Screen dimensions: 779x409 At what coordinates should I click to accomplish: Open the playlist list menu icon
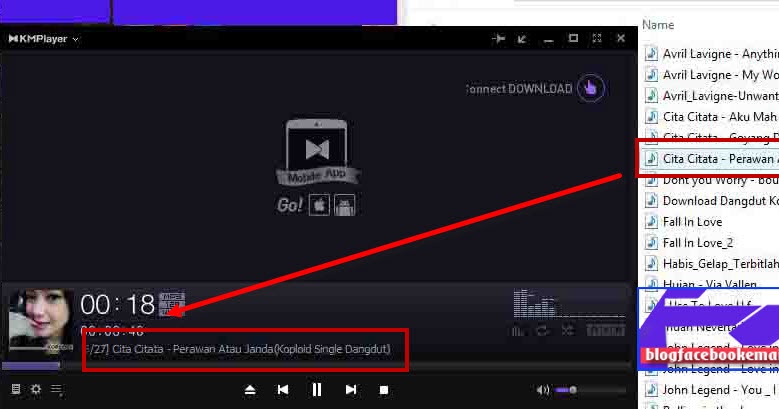[x=57, y=390]
